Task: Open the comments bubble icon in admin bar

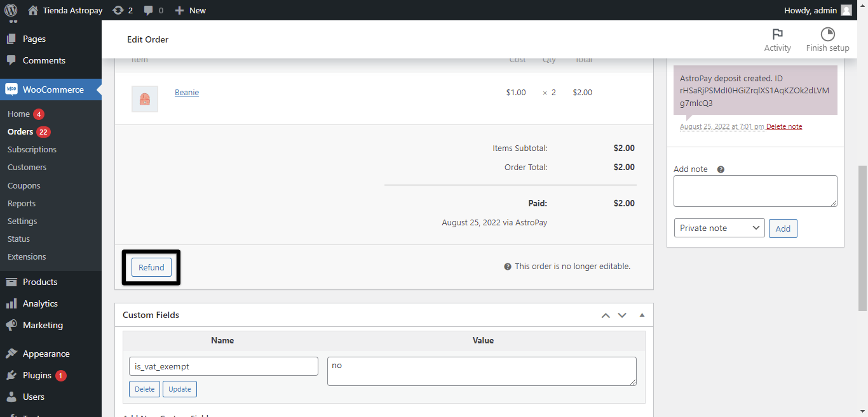Action: (148, 11)
